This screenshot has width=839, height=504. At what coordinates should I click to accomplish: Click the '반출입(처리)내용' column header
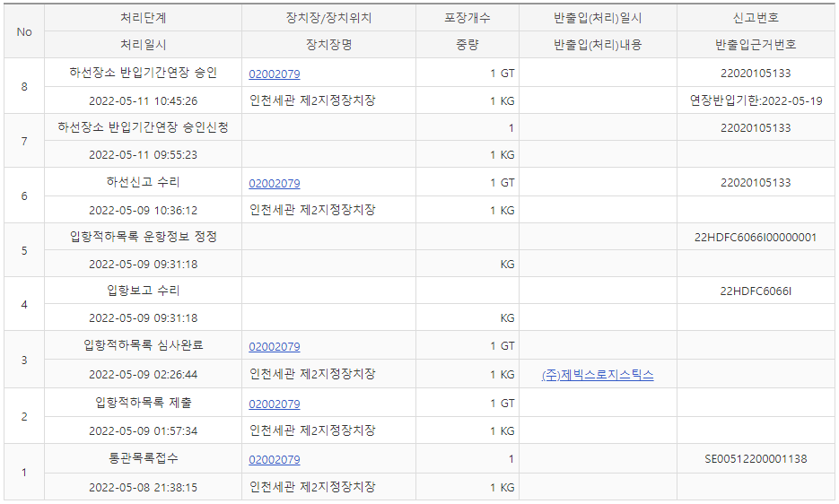pos(598,45)
